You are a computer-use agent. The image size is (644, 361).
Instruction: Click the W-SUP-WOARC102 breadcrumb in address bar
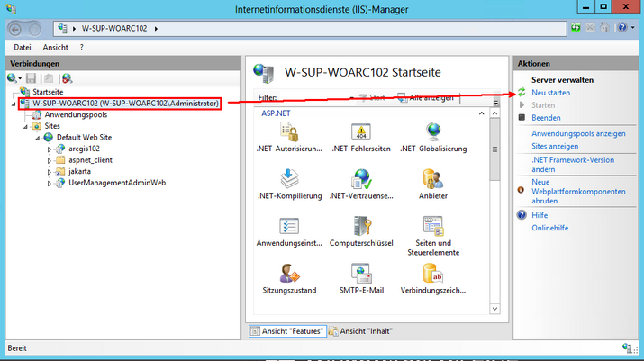[x=114, y=28]
